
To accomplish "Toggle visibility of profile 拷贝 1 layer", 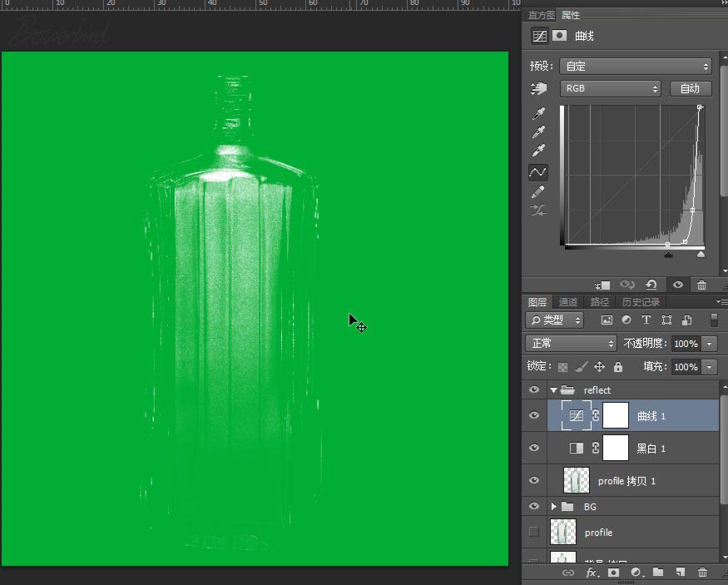I will point(534,481).
